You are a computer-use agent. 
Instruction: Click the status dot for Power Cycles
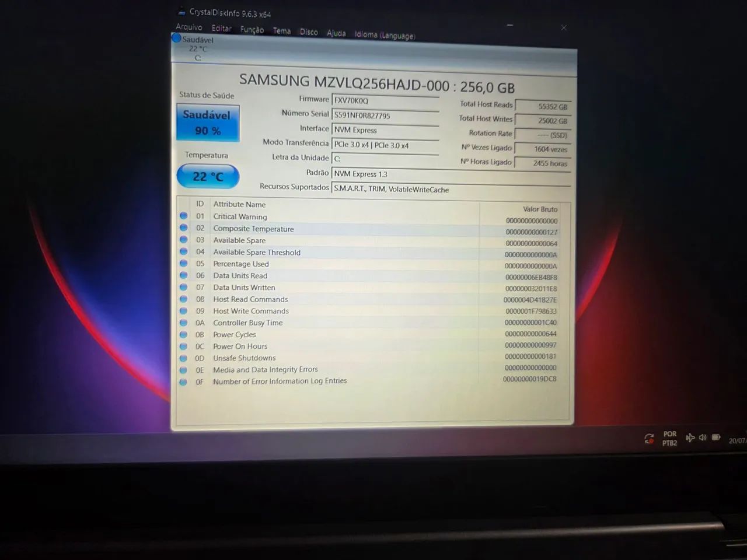pos(184,334)
